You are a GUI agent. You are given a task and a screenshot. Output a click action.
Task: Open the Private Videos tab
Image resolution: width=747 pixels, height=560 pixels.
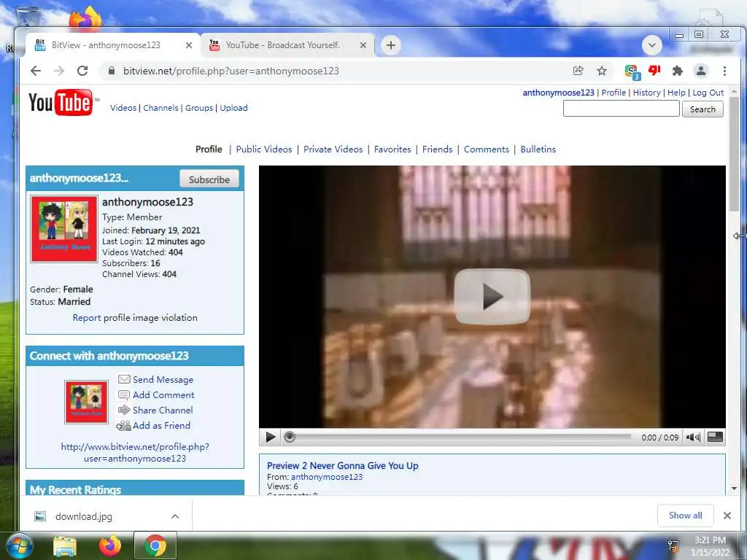tap(333, 149)
